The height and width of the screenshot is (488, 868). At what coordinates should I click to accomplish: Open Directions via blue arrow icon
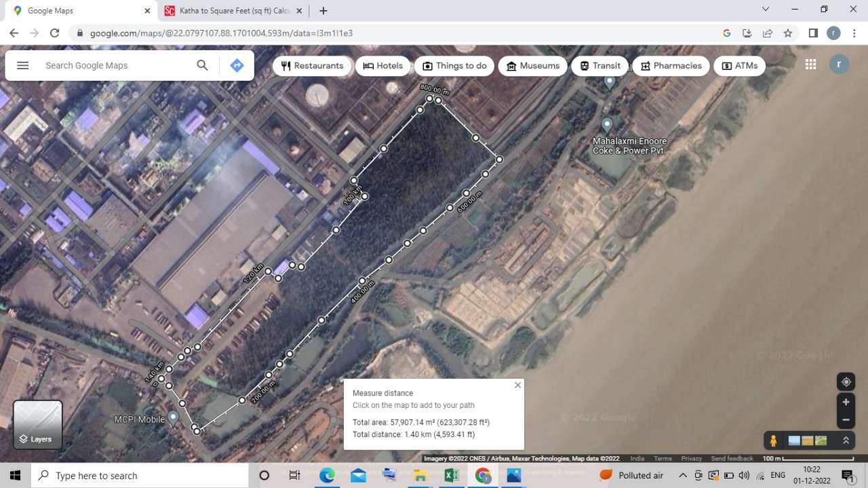click(237, 65)
